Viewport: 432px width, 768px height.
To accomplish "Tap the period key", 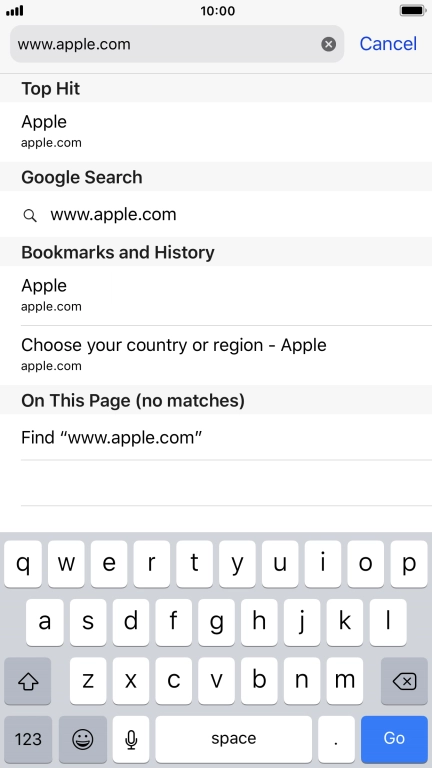I will click(x=336, y=739).
